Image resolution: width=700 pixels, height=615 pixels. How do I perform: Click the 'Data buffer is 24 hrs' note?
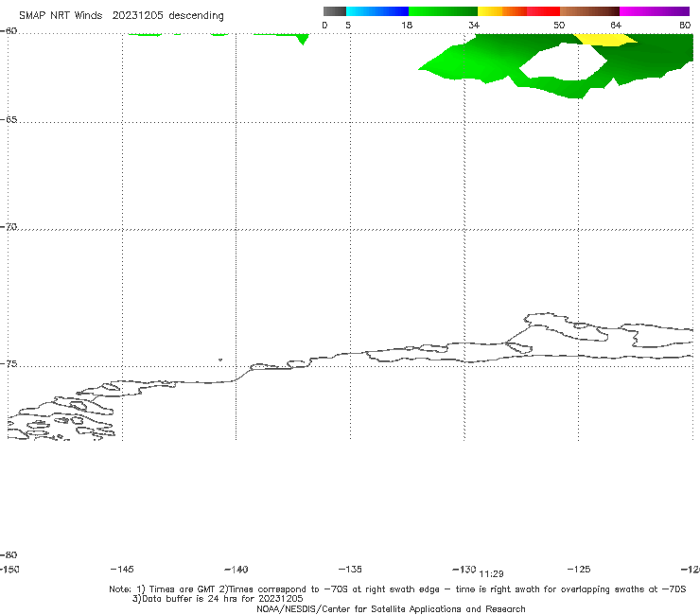(x=218, y=599)
